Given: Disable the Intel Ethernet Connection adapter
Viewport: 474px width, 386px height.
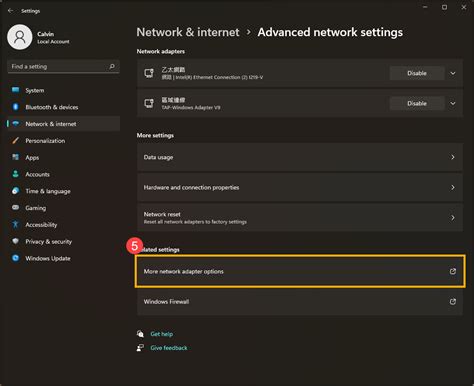Looking at the screenshot, I should (x=417, y=73).
